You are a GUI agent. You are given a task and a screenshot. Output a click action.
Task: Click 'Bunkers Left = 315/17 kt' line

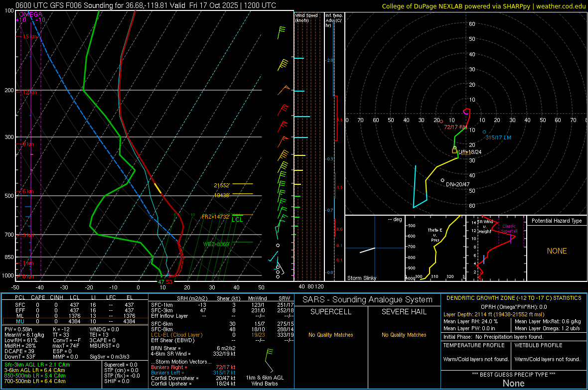pos(193,373)
